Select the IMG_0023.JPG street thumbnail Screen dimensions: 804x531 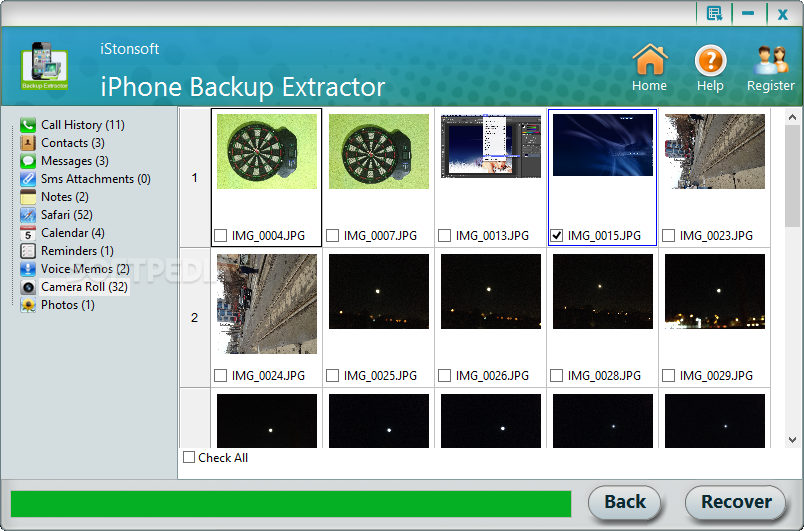(x=715, y=151)
